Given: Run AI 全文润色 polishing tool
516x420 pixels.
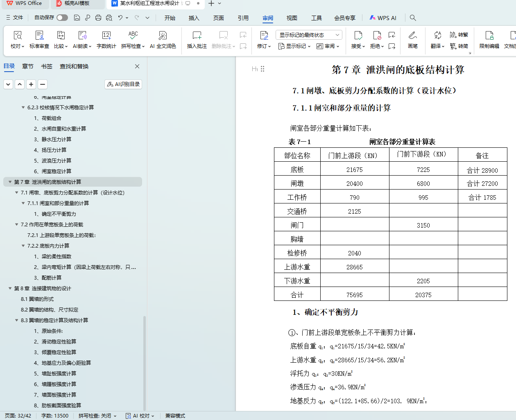Looking at the screenshot, I should coord(163,36).
